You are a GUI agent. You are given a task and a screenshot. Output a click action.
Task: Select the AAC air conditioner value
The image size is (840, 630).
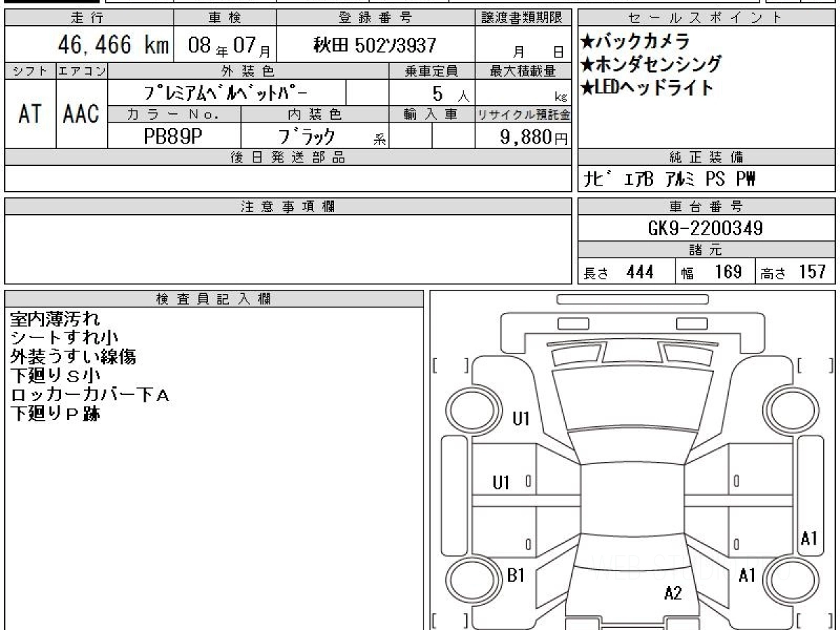click(82, 114)
